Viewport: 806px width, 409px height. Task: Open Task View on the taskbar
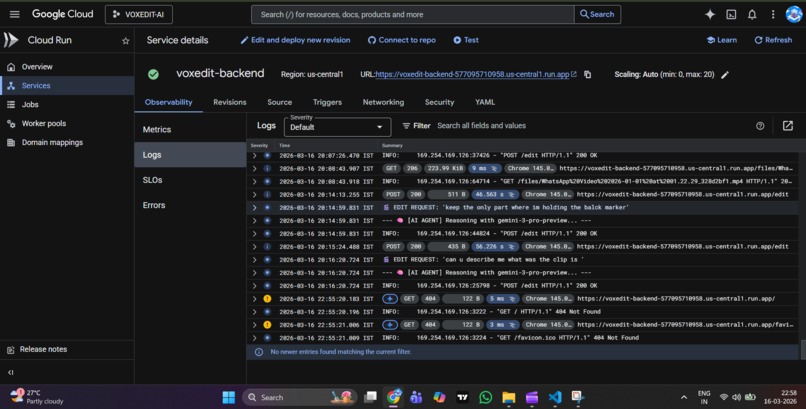[x=370, y=397]
